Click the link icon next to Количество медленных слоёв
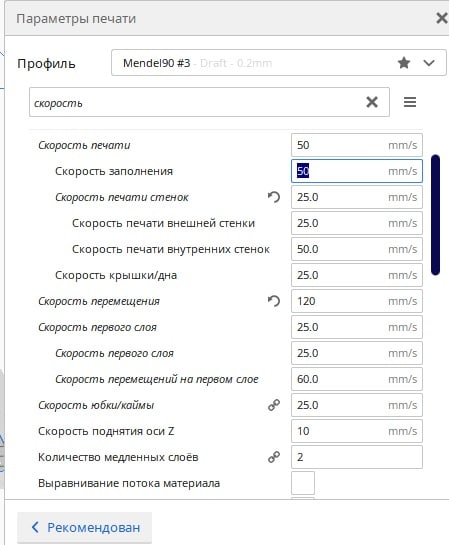The width and height of the screenshot is (449, 545). point(274,457)
